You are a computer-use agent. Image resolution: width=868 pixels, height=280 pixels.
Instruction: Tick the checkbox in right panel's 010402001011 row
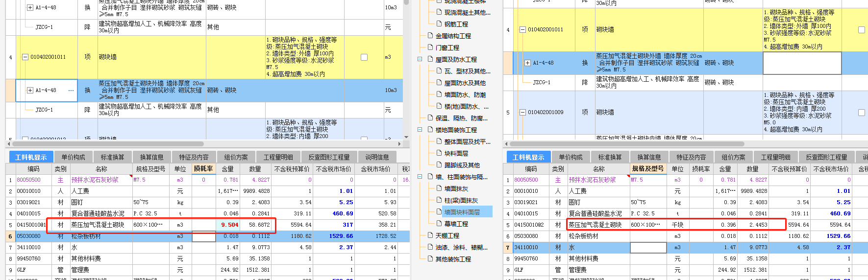(x=861, y=30)
